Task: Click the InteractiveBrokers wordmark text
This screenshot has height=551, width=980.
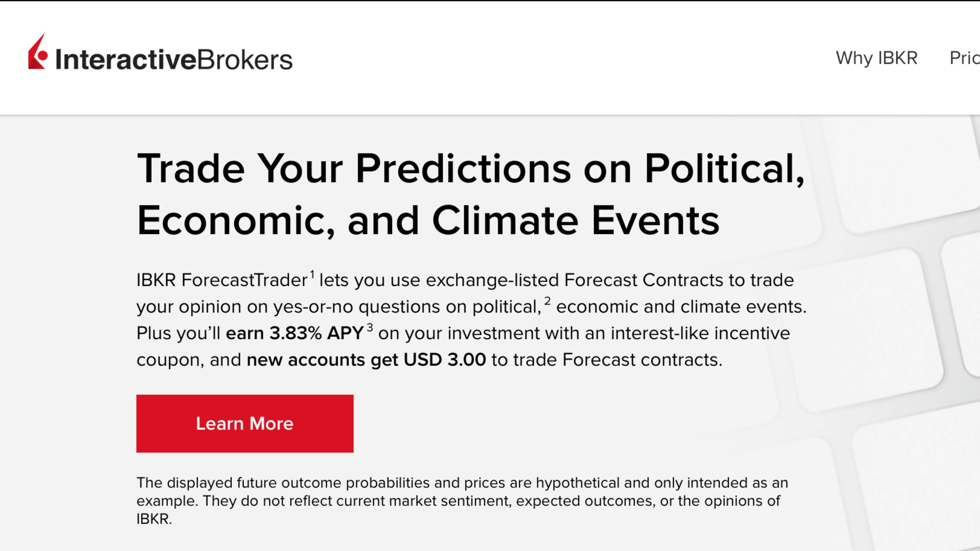Action: [174, 60]
